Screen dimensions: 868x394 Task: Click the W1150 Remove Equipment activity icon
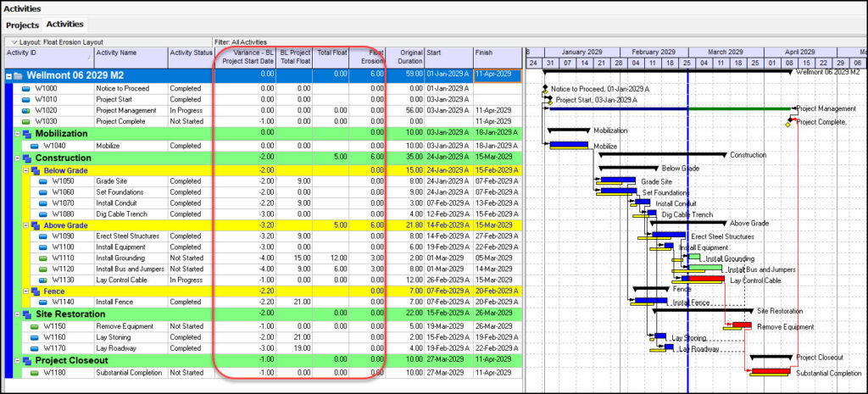pyautogui.click(x=34, y=326)
